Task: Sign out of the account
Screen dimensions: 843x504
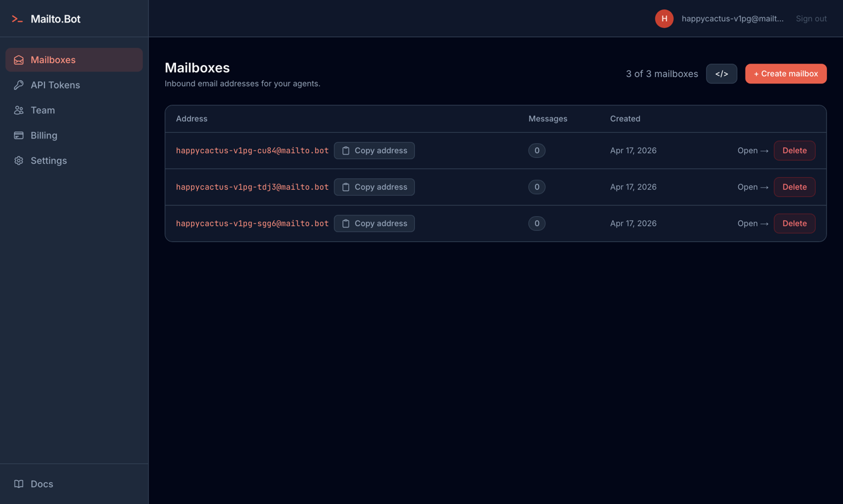Action: coord(810,19)
